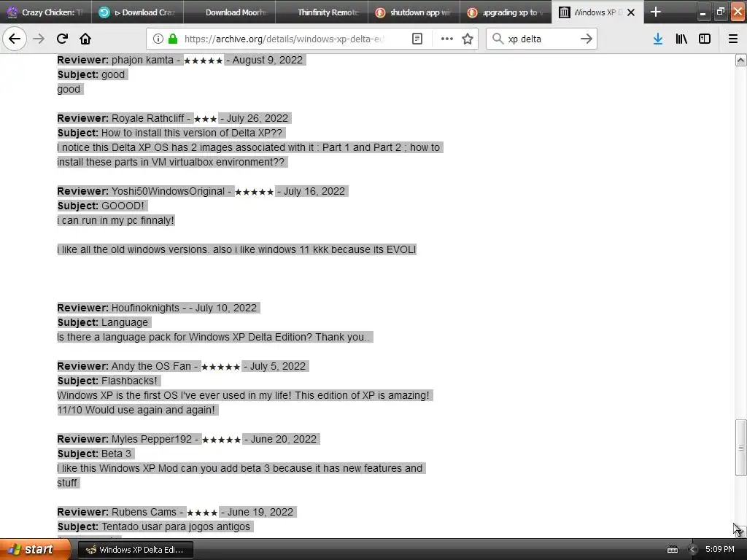Close the Windows XP Delta tab
Viewport: 747px width, 560px height.
[x=631, y=12]
